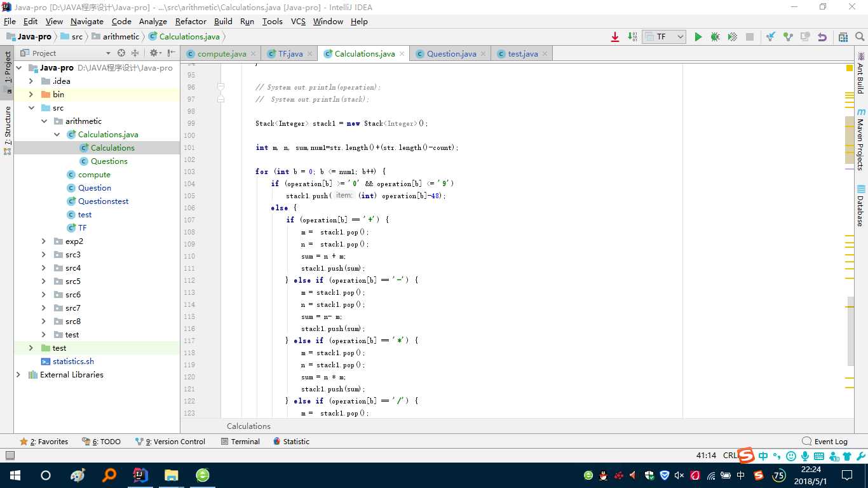Click Calculations breadcrumb below the editor
868x488 pixels.
pyautogui.click(x=248, y=426)
